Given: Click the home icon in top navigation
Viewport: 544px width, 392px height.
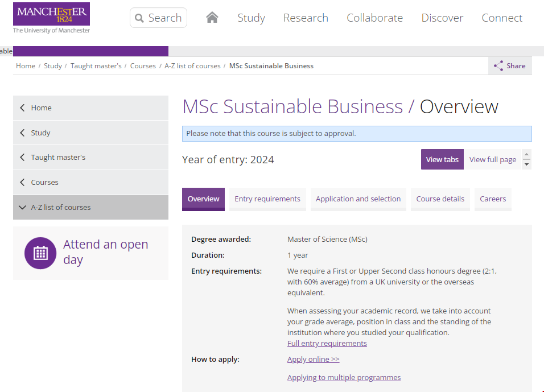Looking at the screenshot, I should 212,18.
